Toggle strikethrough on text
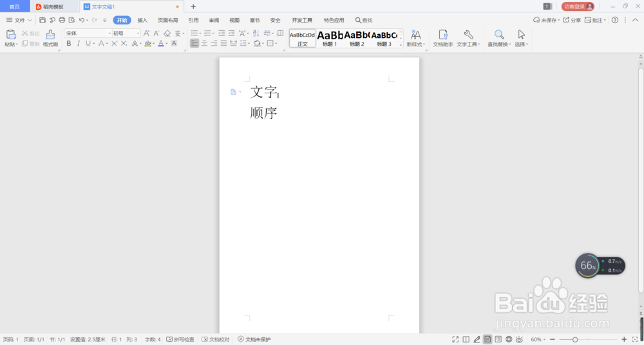Viewport: 644px width, 345px height. click(x=102, y=43)
